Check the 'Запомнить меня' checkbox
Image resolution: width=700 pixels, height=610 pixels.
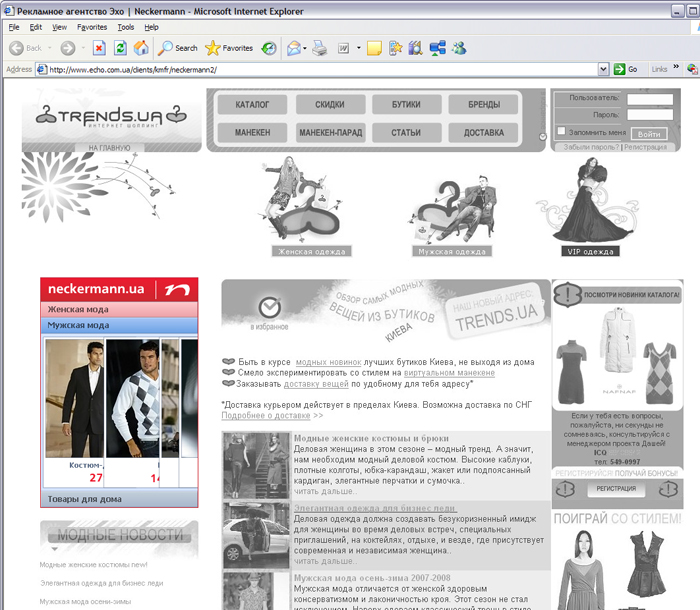(560, 133)
